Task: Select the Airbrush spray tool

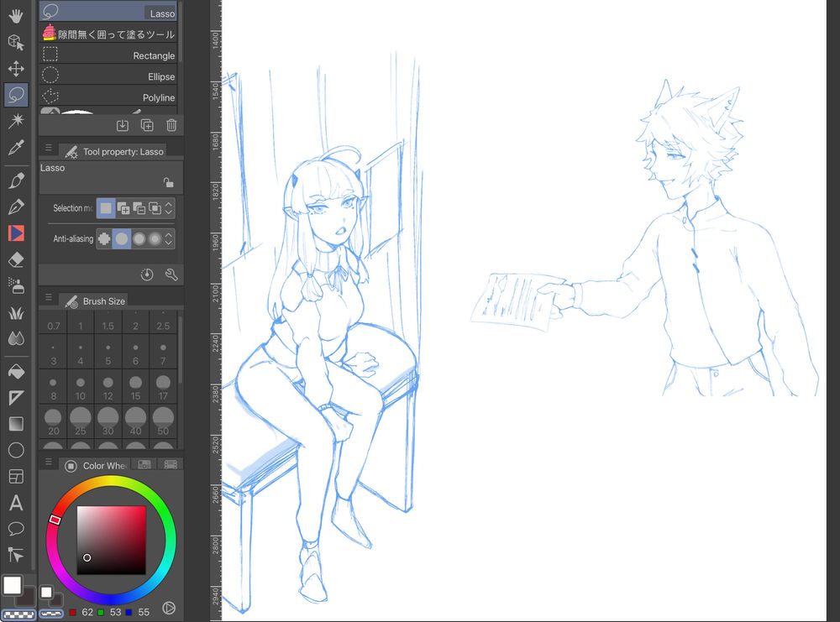Action: [x=16, y=286]
